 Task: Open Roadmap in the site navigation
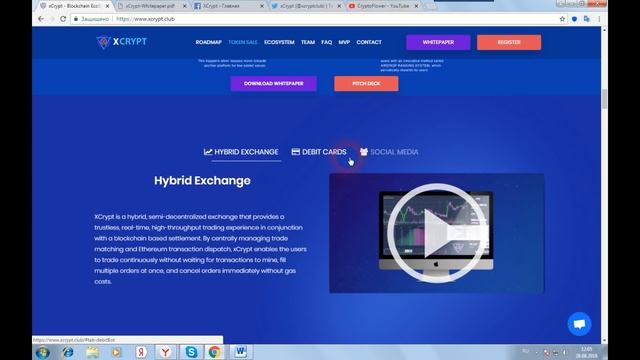point(209,42)
